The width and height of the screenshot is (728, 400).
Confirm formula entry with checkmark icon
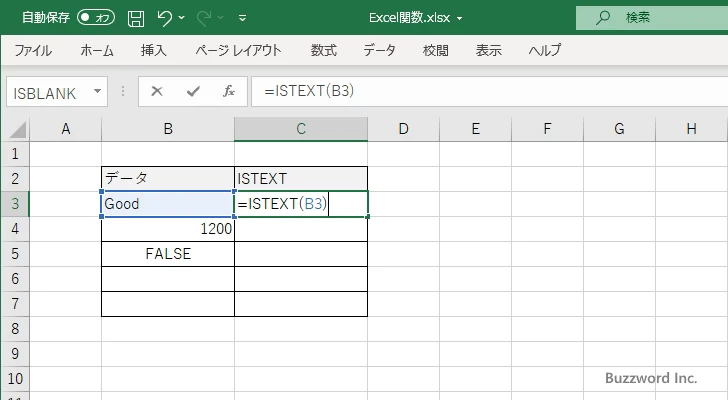point(193,91)
